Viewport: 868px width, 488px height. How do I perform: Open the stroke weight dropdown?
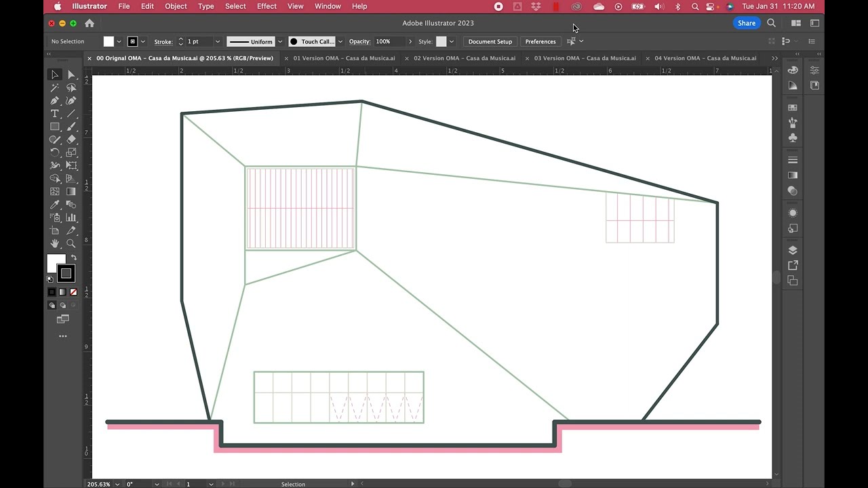point(217,41)
